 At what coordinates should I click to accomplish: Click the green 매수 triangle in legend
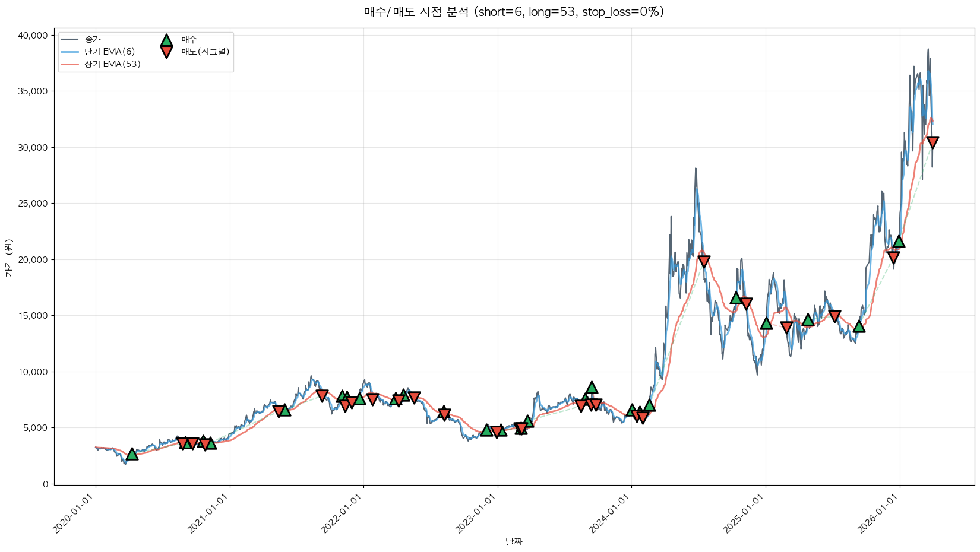[x=166, y=40]
